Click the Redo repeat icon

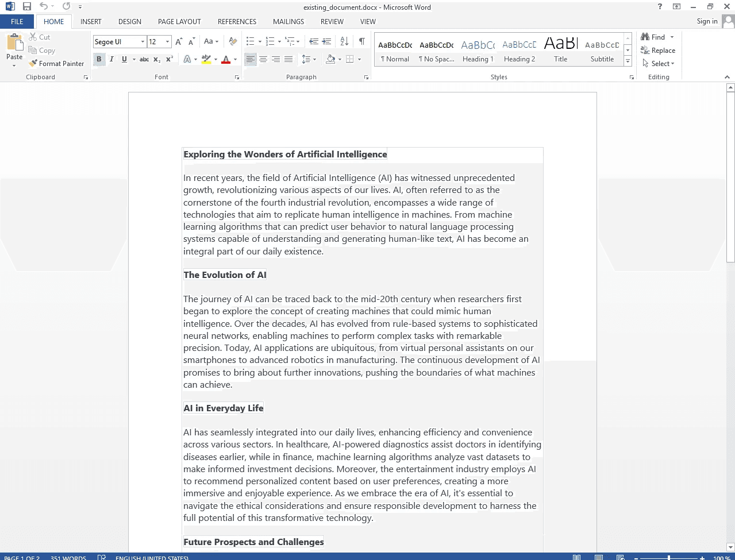click(67, 7)
